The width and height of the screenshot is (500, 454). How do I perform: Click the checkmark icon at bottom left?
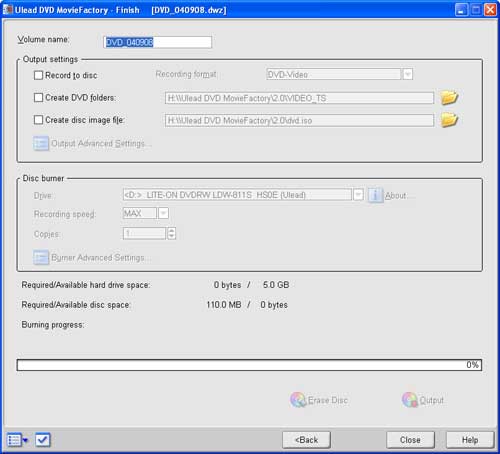click(43, 440)
